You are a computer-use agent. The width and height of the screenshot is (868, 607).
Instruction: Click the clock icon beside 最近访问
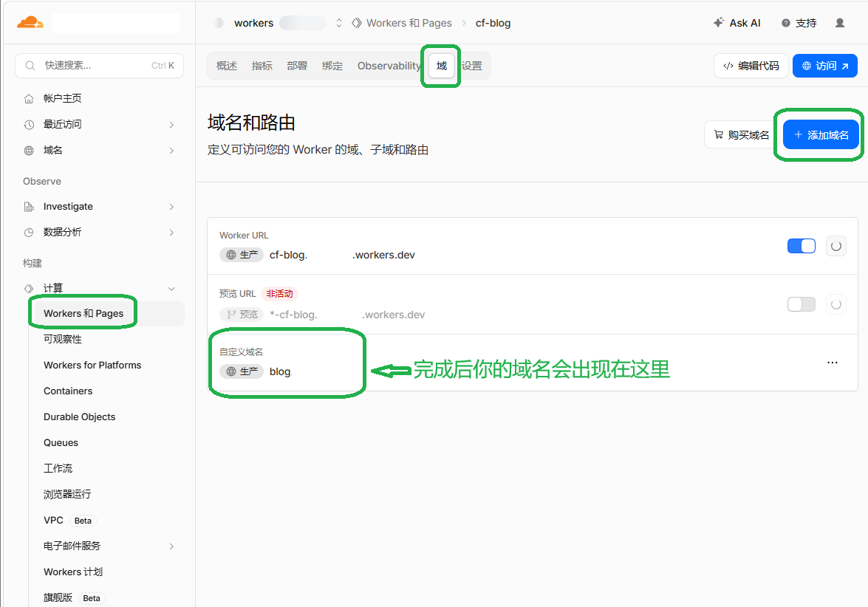click(x=29, y=125)
